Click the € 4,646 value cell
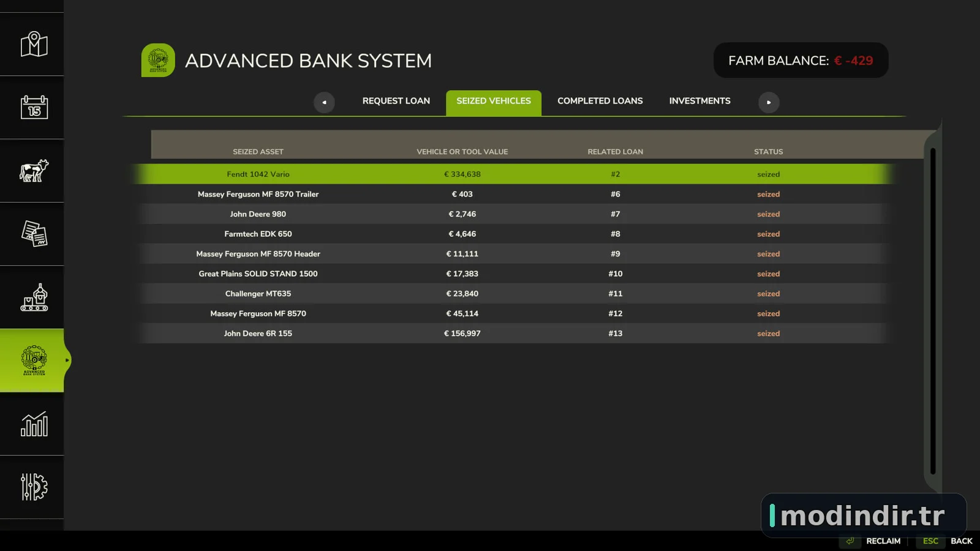The image size is (980, 551). 462,234
